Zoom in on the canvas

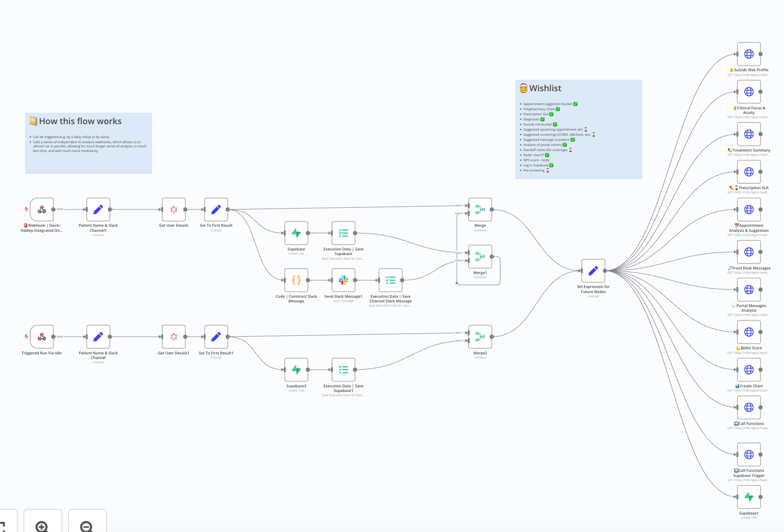pos(42,526)
